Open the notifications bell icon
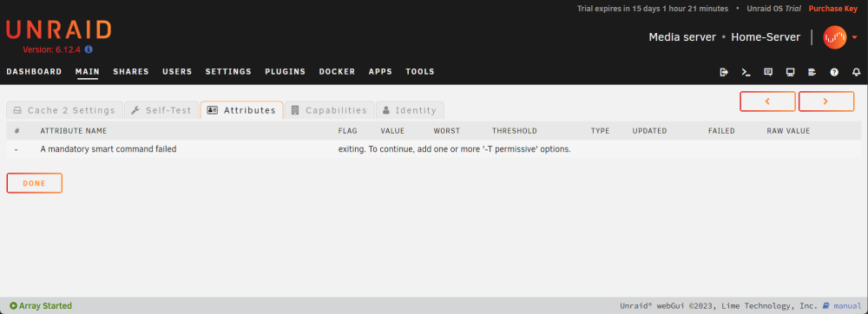Viewport: 868px width, 314px height. click(x=857, y=72)
